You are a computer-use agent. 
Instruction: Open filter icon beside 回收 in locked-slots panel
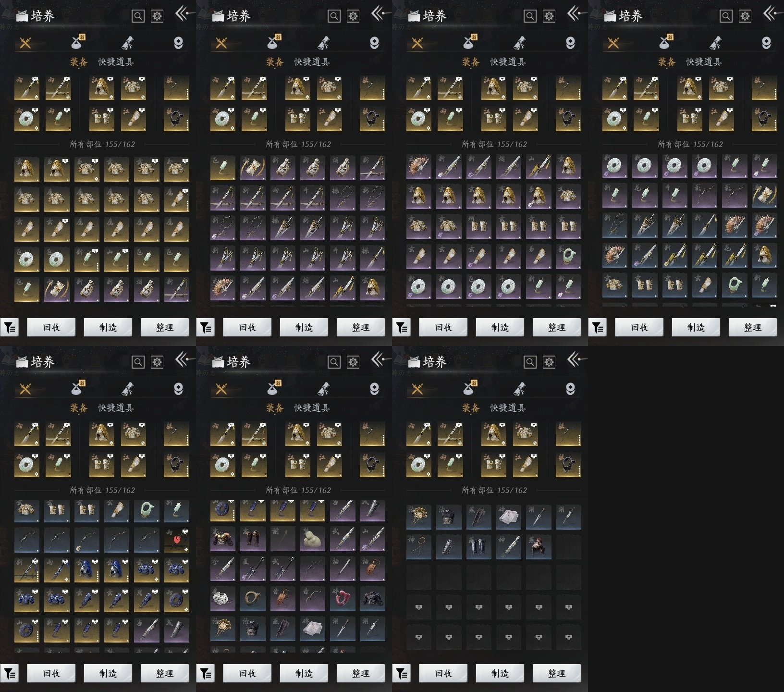tap(402, 673)
